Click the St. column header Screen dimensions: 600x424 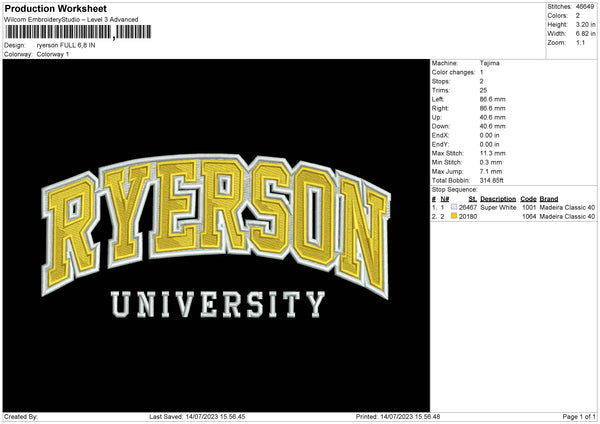pyautogui.click(x=473, y=199)
